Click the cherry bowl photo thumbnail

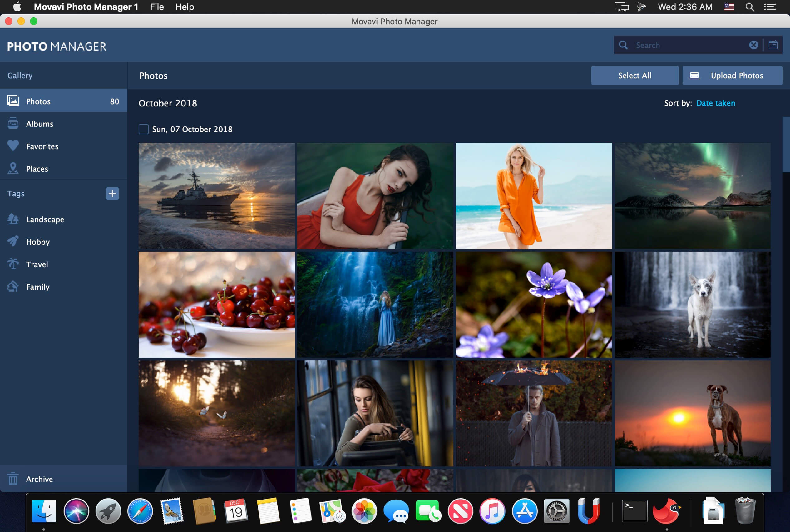pos(217,303)
